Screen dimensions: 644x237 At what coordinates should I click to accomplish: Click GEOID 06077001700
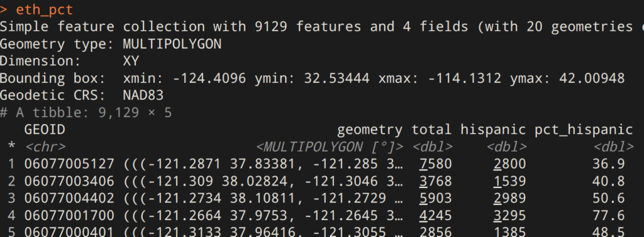click(69, 215)
